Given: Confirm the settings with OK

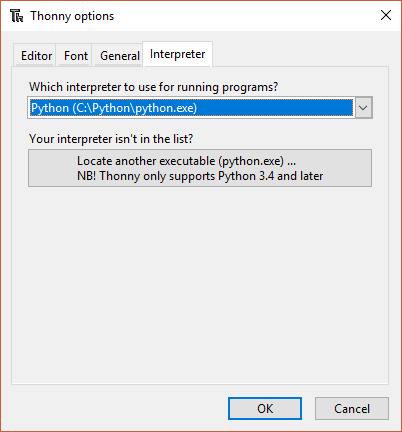Looking at the screenshot, I should point(265,409).
